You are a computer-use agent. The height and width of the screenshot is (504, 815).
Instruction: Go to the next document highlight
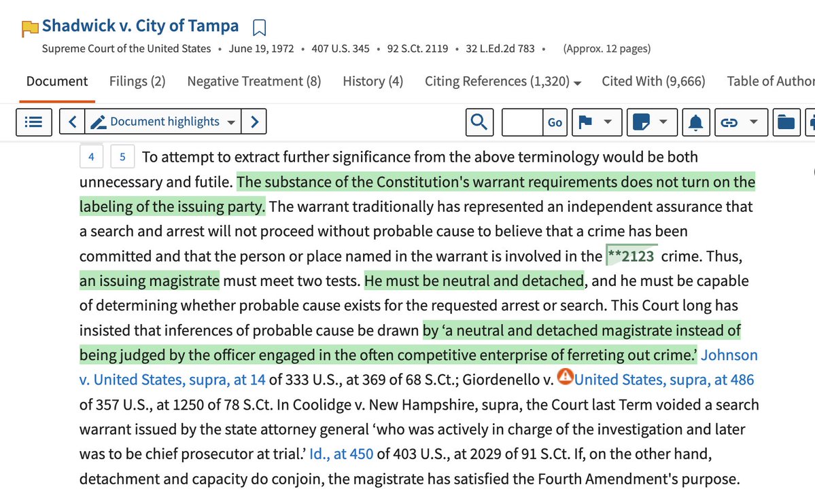[254, 122]
